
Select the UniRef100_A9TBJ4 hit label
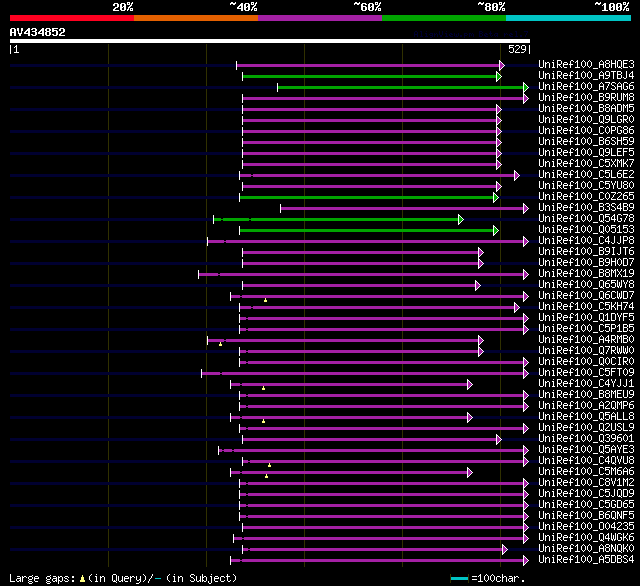point(586,75)
